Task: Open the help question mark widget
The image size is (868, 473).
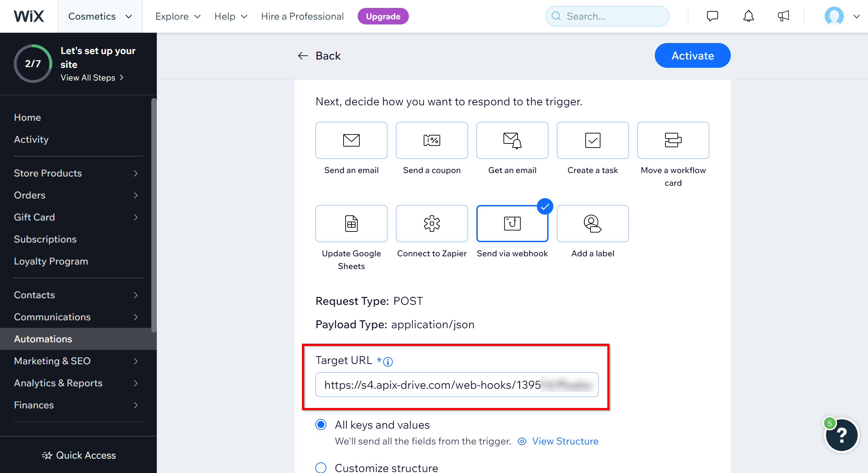Action: [x=842, y=435]
